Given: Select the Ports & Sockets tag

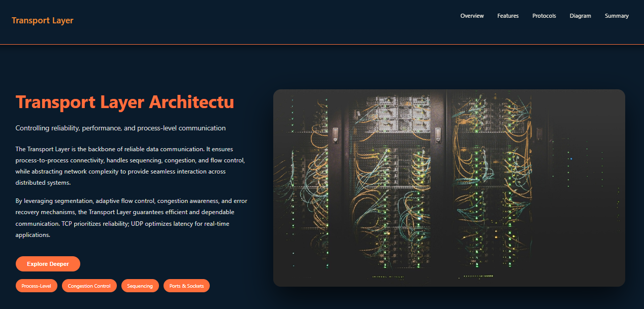Looking at the screenshot, I should 186,286.
